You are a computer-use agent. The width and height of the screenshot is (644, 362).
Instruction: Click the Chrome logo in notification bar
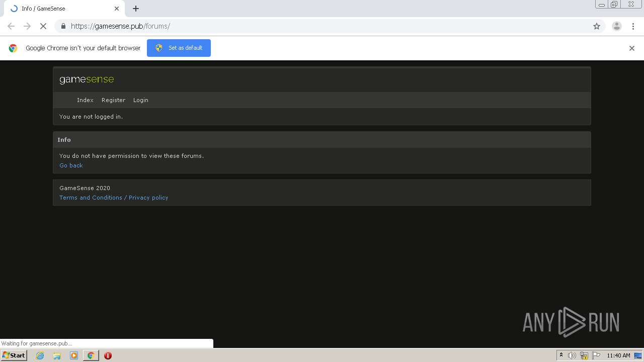click(13, 48)
